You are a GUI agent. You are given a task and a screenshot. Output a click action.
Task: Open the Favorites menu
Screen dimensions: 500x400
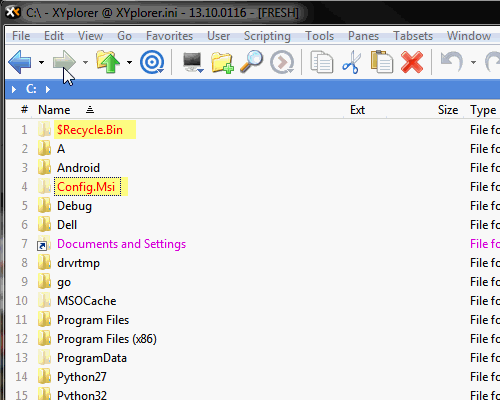click(x=169, y=36)
